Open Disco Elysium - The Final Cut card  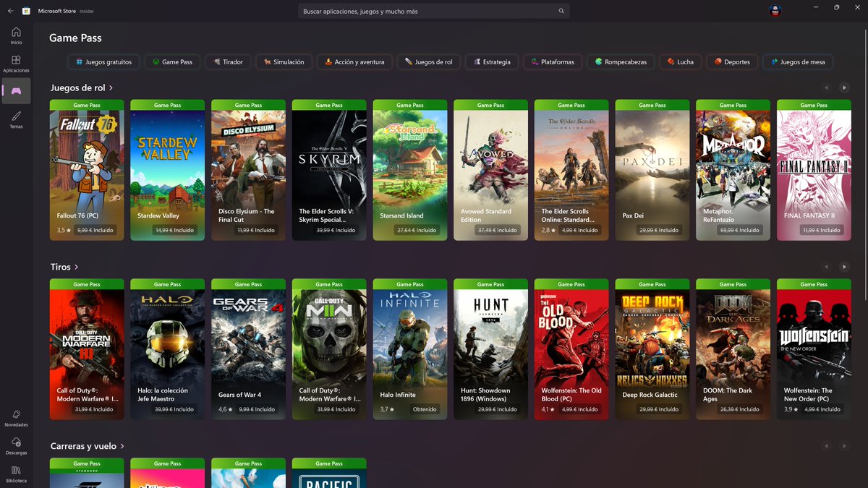click(248, 171)
